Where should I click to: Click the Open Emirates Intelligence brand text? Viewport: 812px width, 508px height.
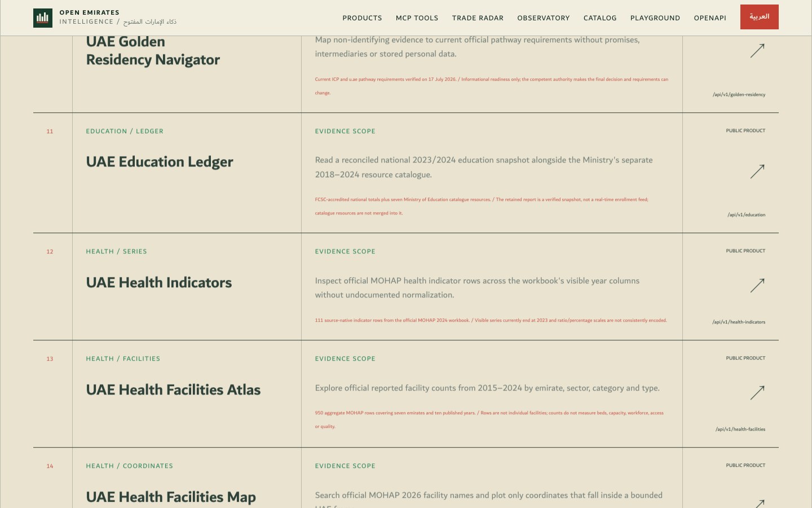click(118, 17)
